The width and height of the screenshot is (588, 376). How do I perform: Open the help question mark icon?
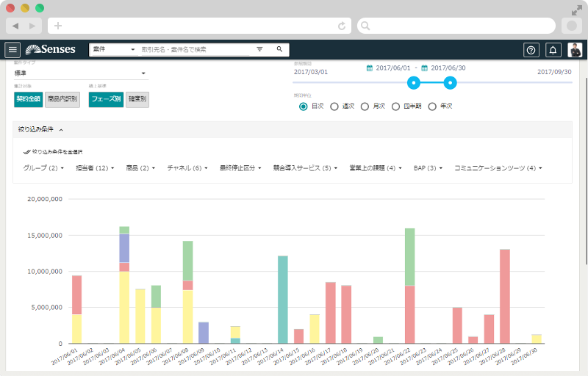[531, 50]
